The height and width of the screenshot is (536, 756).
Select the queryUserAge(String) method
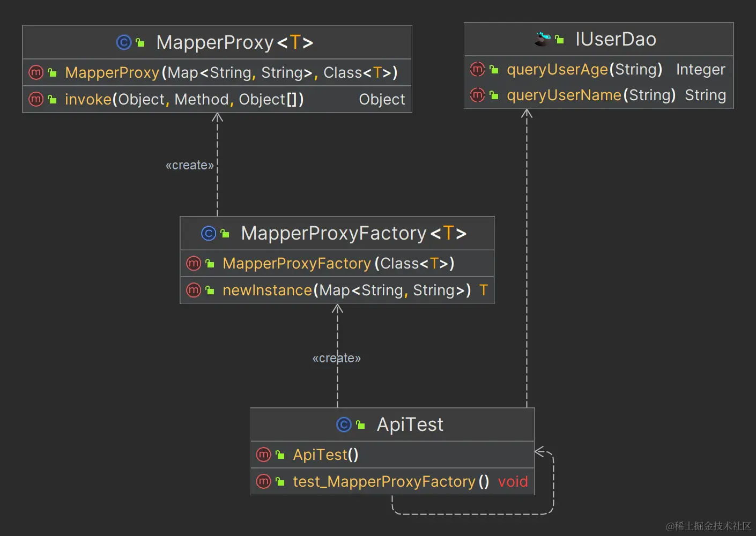pyautogui.click(x=584, y=70)
